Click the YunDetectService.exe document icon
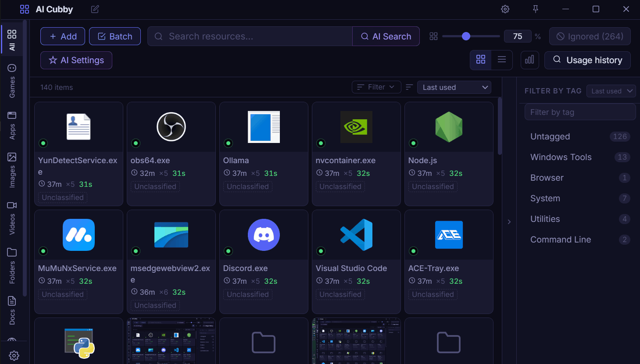 (x=79, y=127)
